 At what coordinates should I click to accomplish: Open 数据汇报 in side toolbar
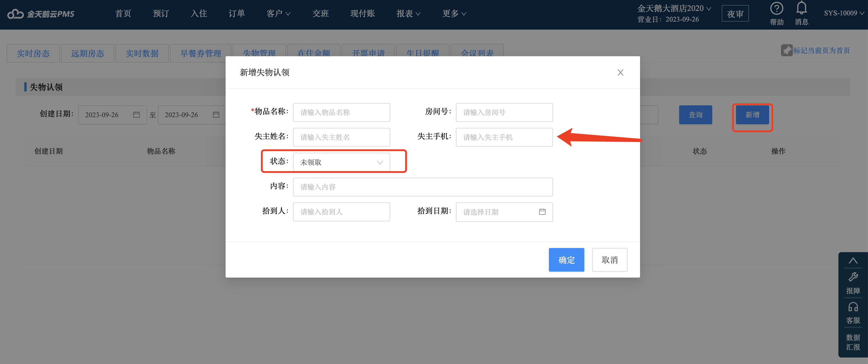[853, 342]
